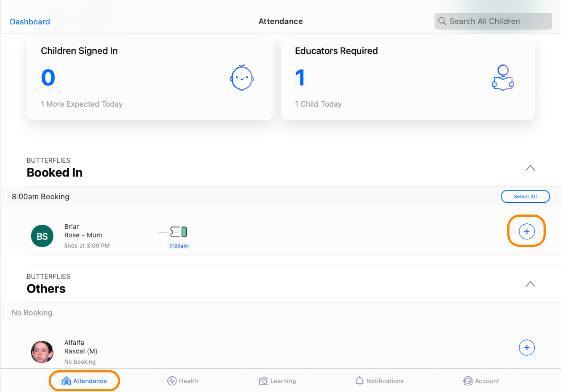Open the Learning section via camera icon
The width and height of the screenshot is (561, 392).
pyautogui.click(x=263, y=381)
